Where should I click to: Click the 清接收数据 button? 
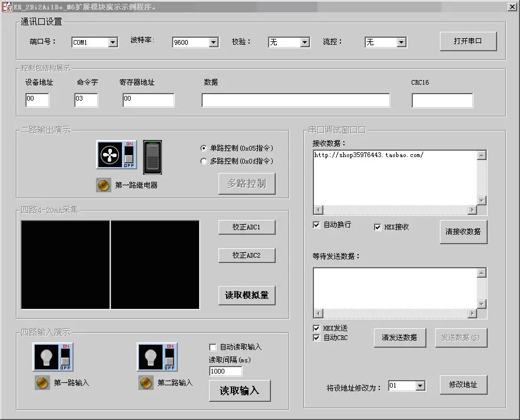(x=463, y=232)
